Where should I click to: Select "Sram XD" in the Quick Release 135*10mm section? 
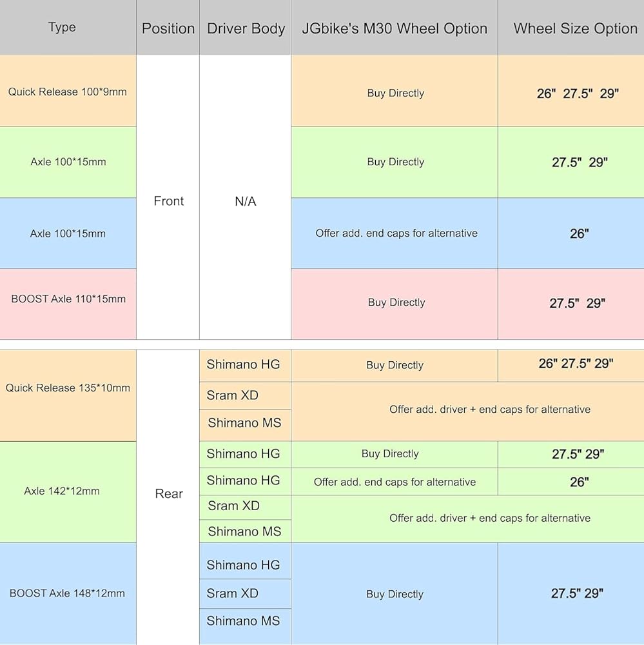tap(233, 395)
